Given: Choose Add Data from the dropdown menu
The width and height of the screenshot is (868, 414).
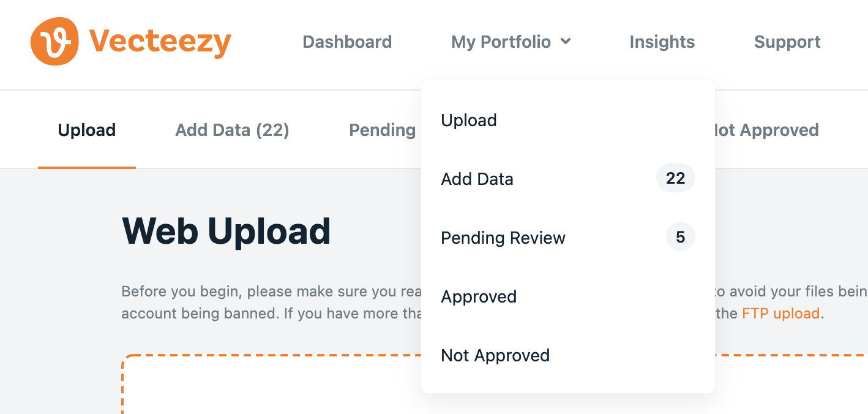Looking at the screenshot, I should click(x=568, y=179).
